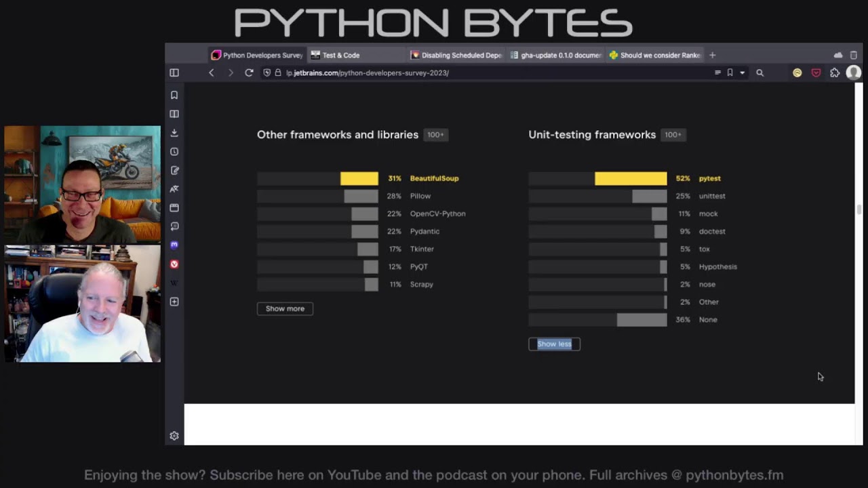
Task: Click the 'unittest' label
Action: (712, 196)
